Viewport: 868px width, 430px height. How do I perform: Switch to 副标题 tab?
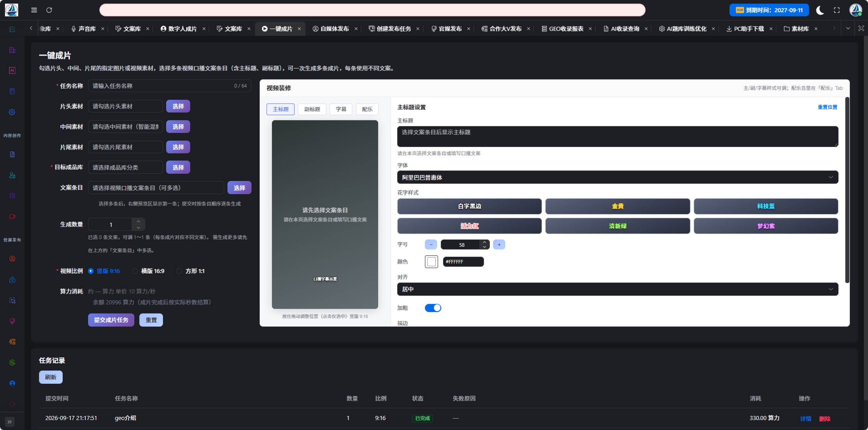pos(312,109)
